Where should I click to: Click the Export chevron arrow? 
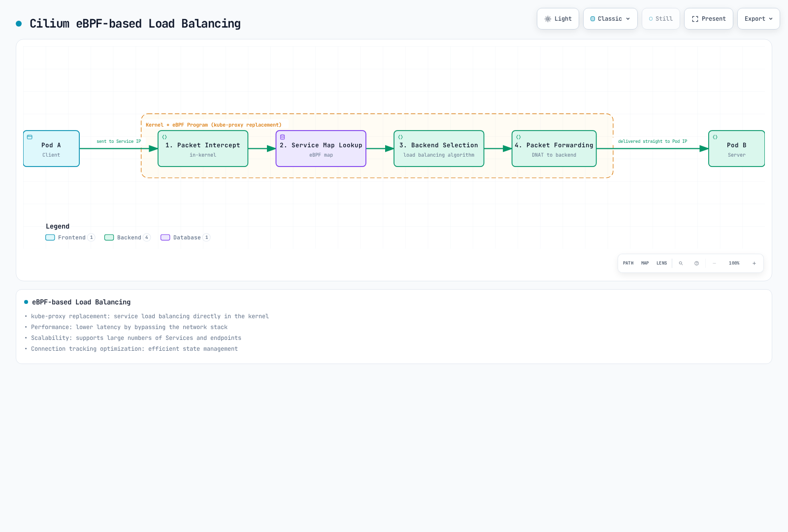[771, 19]
